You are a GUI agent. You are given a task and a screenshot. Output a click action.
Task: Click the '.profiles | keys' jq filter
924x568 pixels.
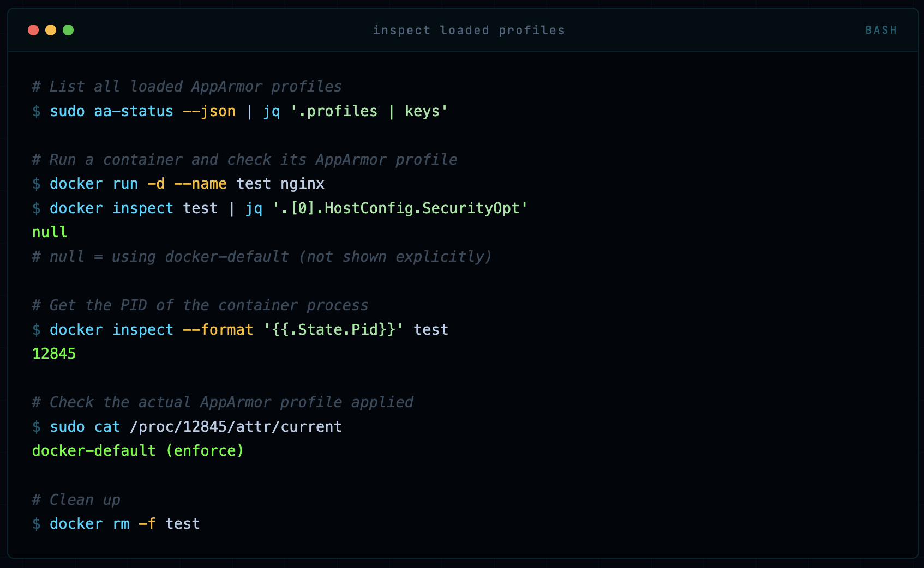[x=369, y=111]
